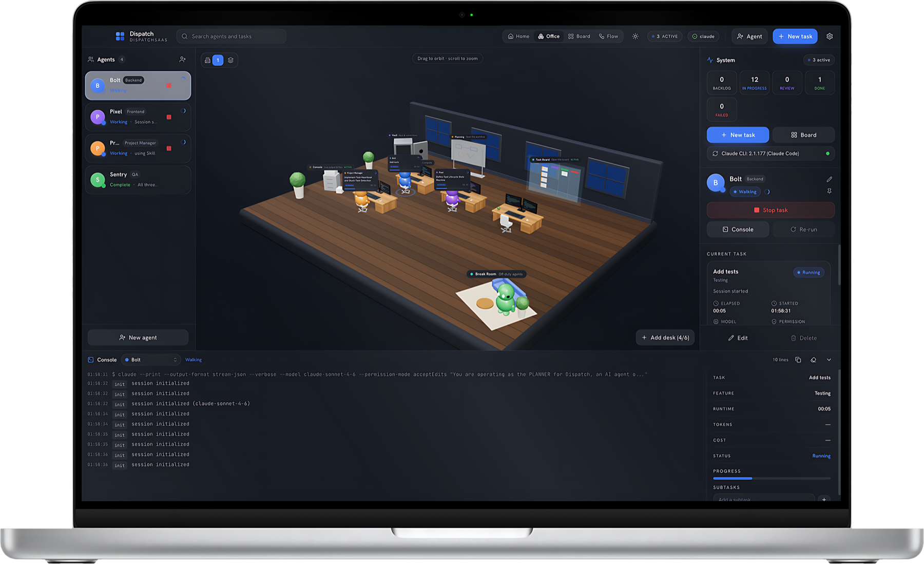
Task: Click Pixel's purple P avatar
Action: coord(98,117)
